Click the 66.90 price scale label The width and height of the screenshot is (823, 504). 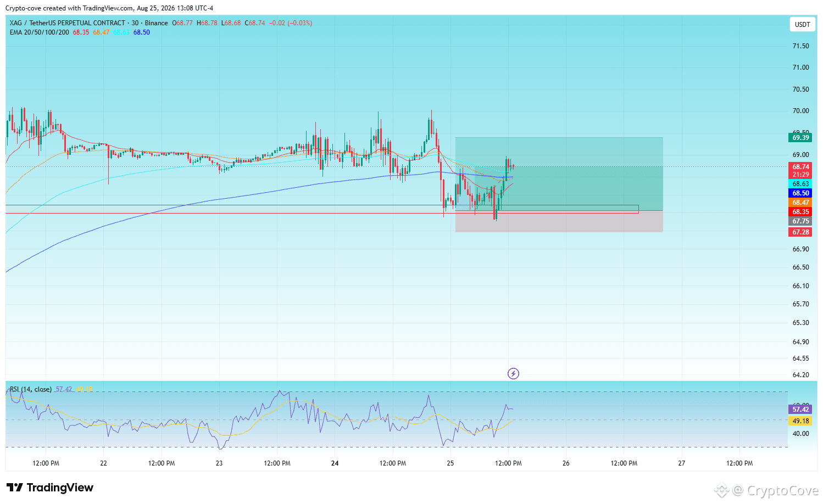coord(800,249)
